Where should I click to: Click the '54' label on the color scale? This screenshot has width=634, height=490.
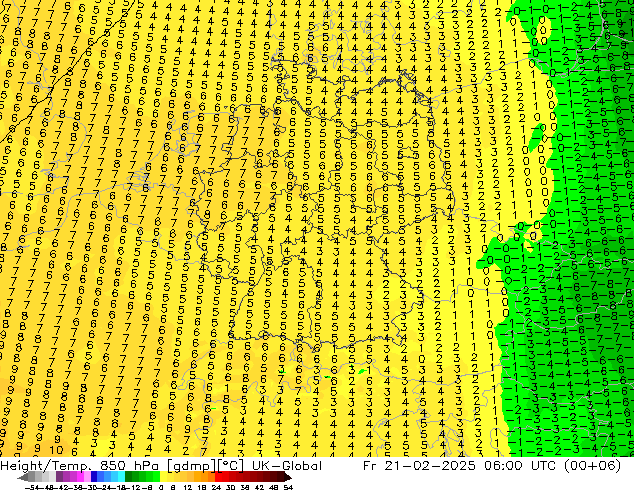288,488
